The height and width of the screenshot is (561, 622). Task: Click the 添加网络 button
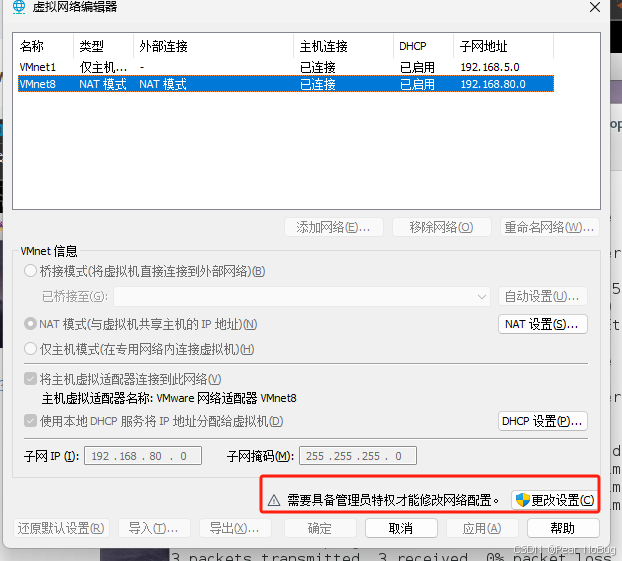click(x=334, y=227)
